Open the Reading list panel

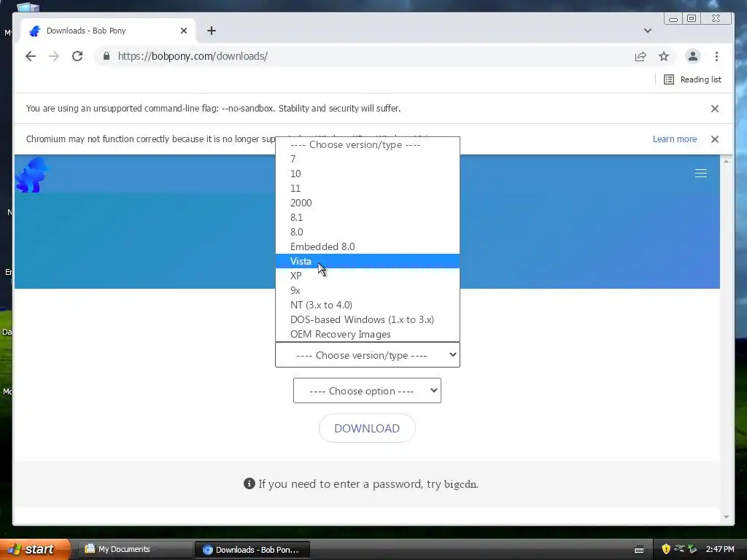click(692, 79)
